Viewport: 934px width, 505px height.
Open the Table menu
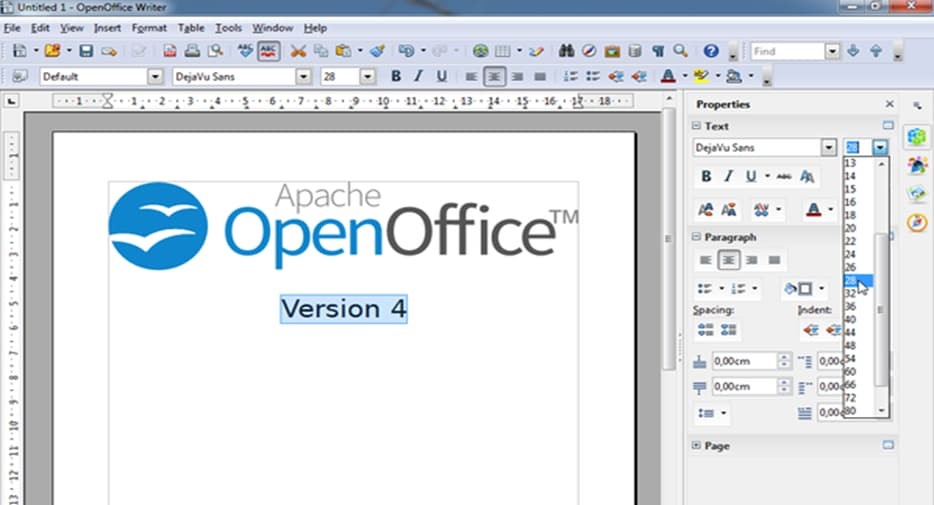tap(192, 28)
